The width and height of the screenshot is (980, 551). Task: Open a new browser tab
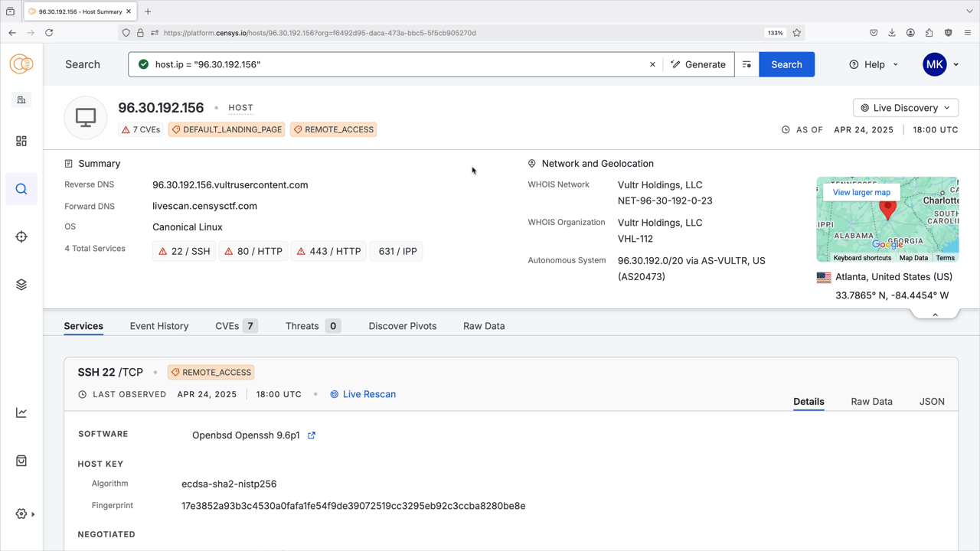148,11
